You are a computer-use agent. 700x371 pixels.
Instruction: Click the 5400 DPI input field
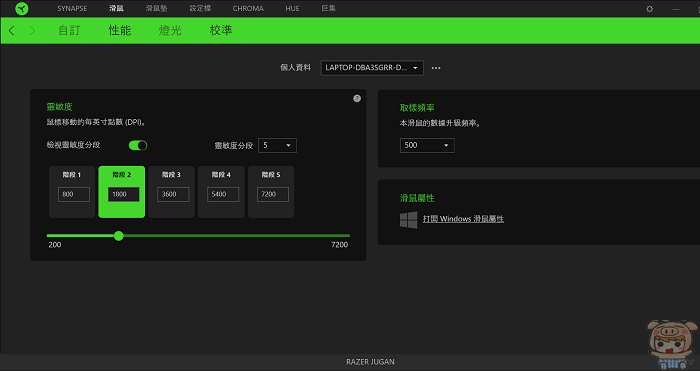223,194
